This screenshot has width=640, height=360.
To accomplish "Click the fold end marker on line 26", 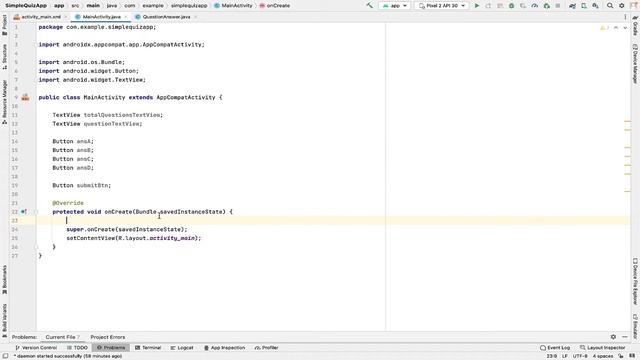I will 36,247.
